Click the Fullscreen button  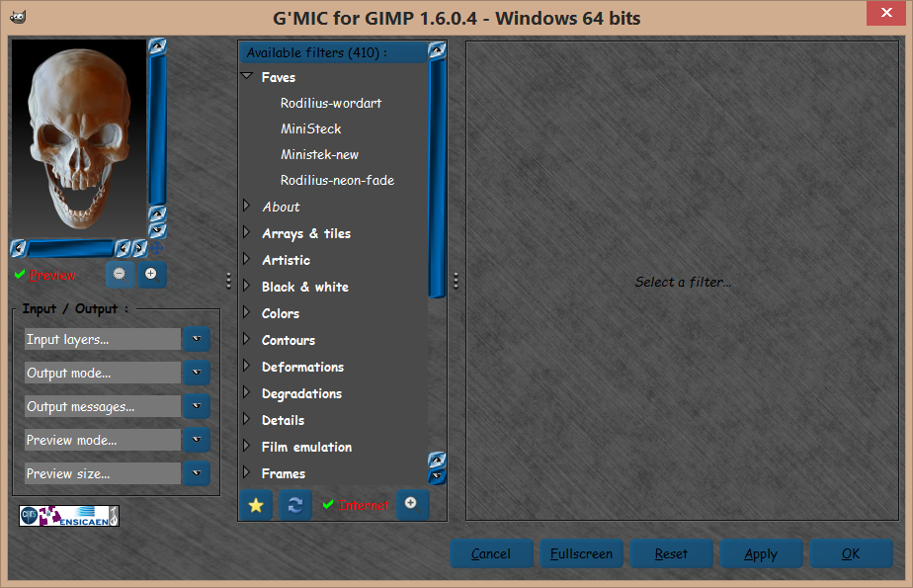point(581,553)
